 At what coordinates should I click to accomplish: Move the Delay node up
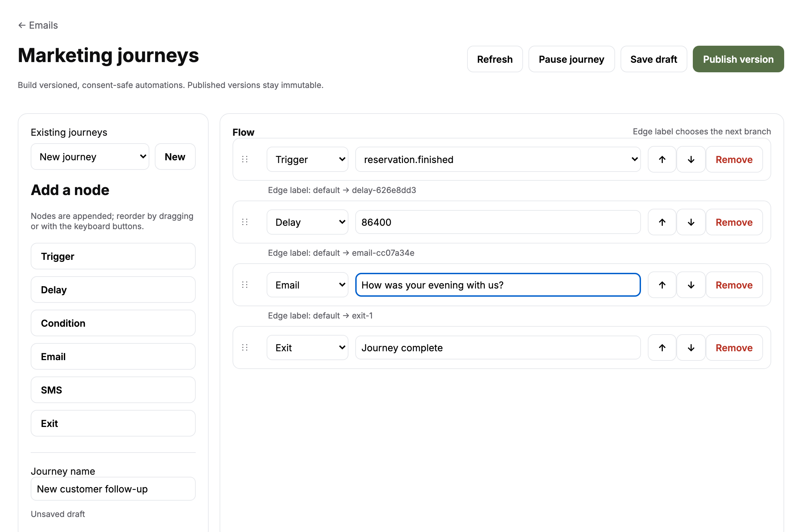(662, 222)
